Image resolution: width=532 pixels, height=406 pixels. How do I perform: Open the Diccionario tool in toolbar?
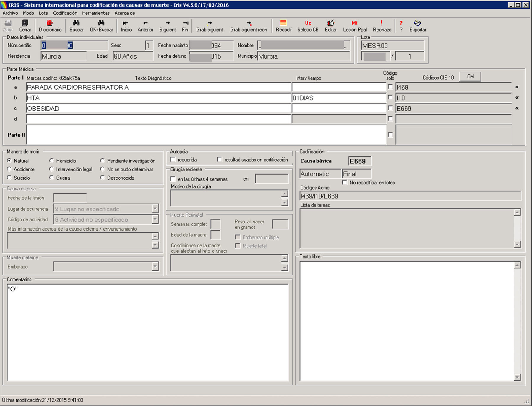coord(50,26)
